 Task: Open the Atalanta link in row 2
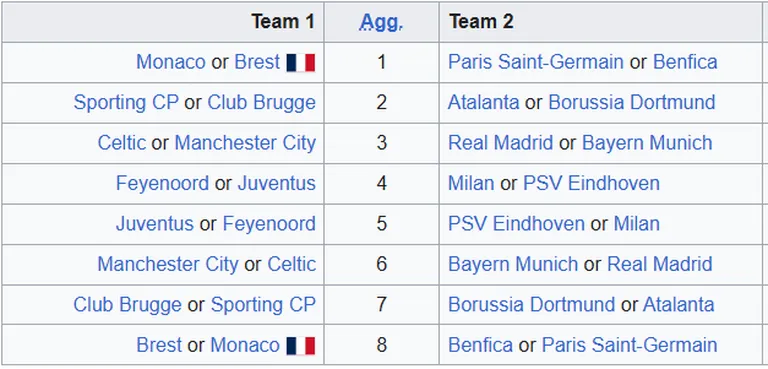[483, 102]
